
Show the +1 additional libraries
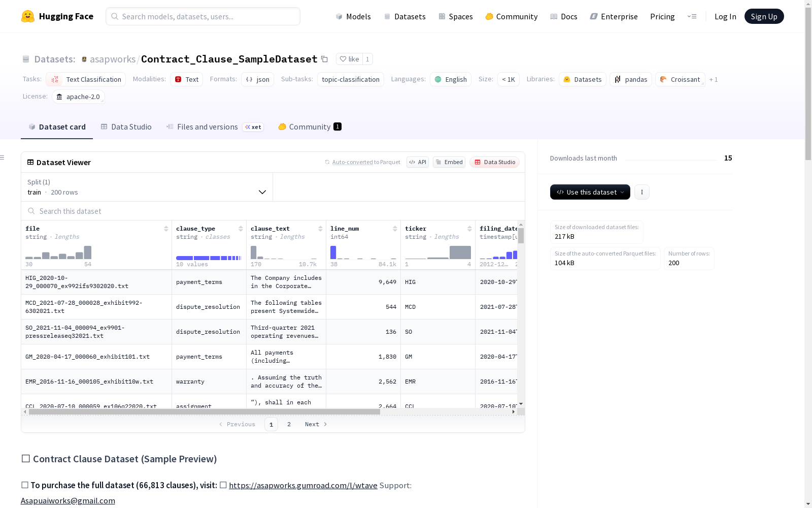click(714, 79)
